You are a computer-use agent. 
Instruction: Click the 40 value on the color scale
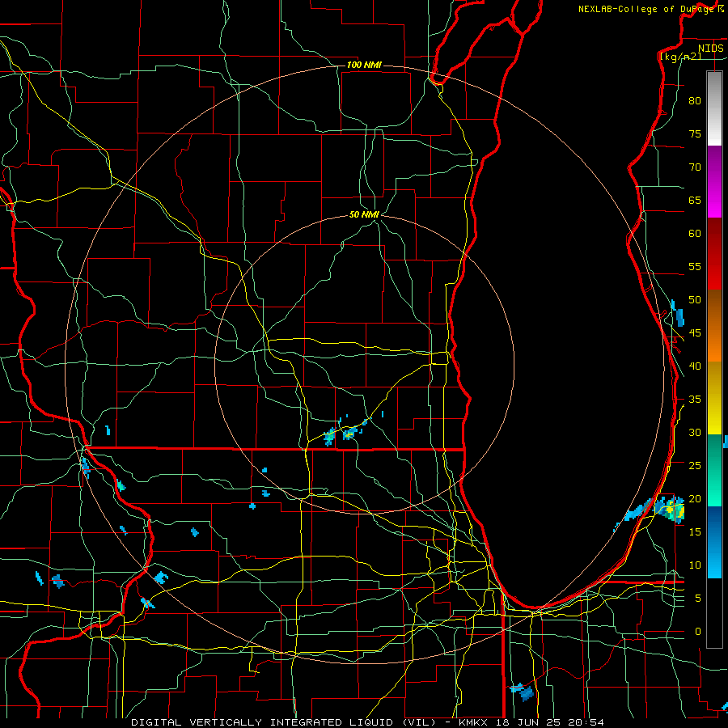[695, 366]
